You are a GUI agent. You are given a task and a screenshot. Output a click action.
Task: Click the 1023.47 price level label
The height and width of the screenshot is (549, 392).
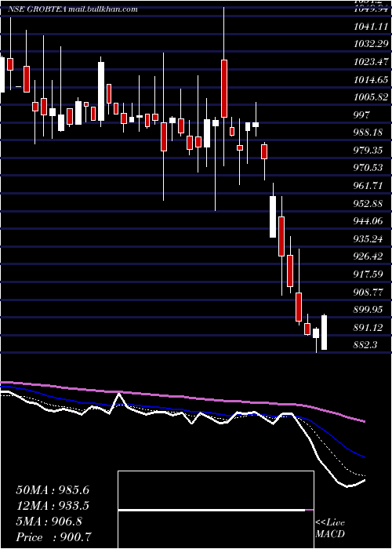coord(371,62)
